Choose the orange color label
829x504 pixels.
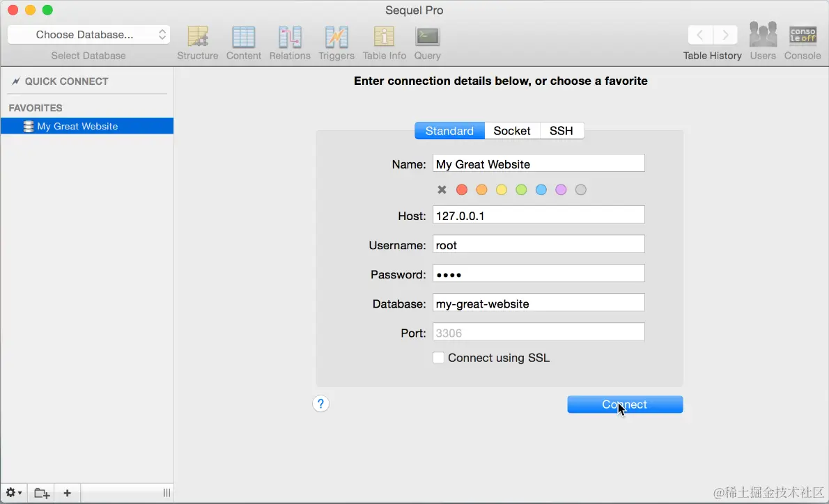[x=481, y=189]
